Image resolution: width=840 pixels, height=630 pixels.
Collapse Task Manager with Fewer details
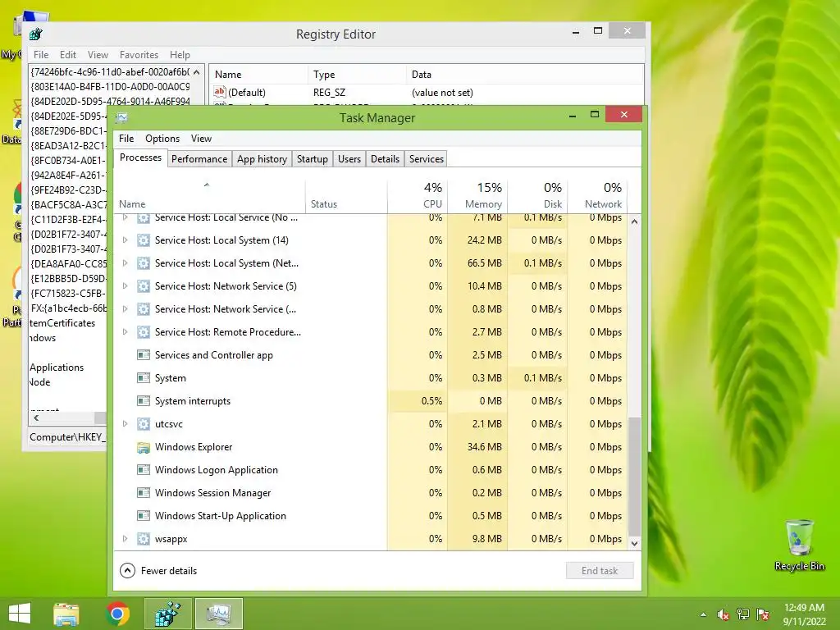[158, 571]
